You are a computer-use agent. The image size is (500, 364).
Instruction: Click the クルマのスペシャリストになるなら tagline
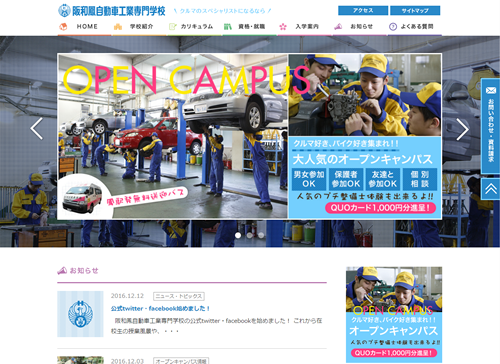point(223,11)
